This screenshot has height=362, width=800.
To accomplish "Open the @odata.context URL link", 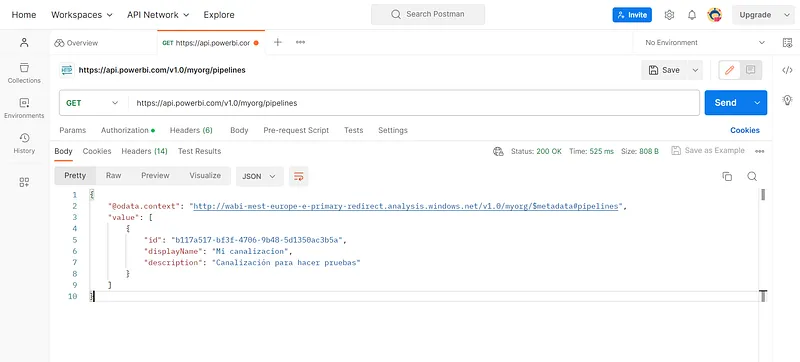I will point(406,206).
